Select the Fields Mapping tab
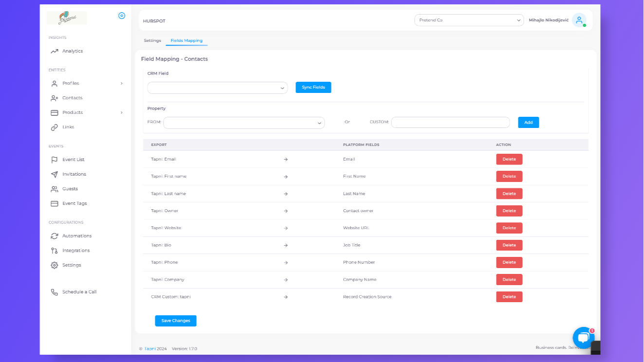The height and width of the screenshot is (362, 644). point(186,40)
